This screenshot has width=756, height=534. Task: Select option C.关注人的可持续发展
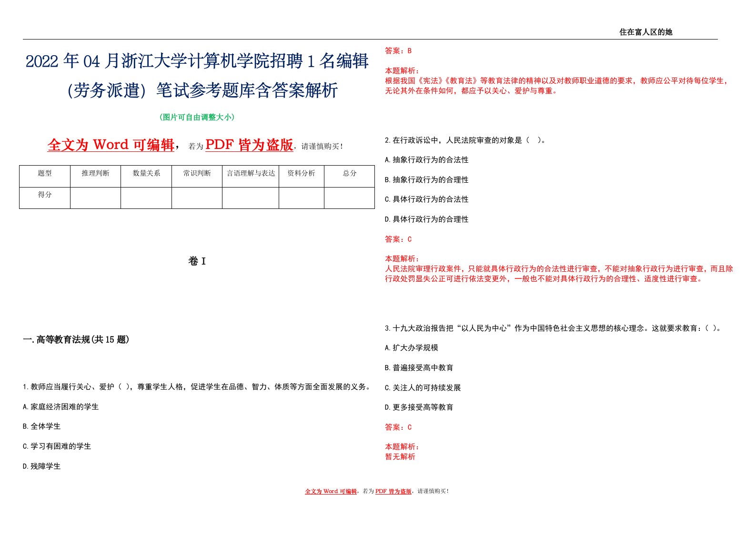pyautogui.click(x=423, y=388)
